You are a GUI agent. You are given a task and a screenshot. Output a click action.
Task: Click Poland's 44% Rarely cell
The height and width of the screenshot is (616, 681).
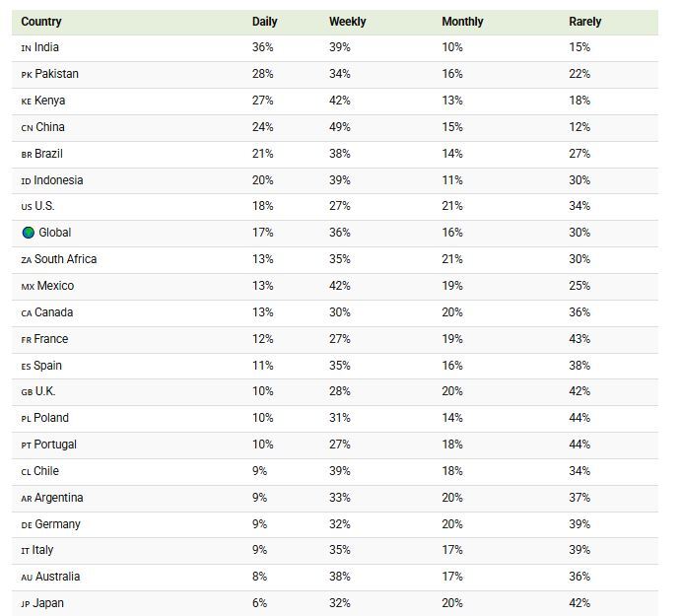pos(579,418)
